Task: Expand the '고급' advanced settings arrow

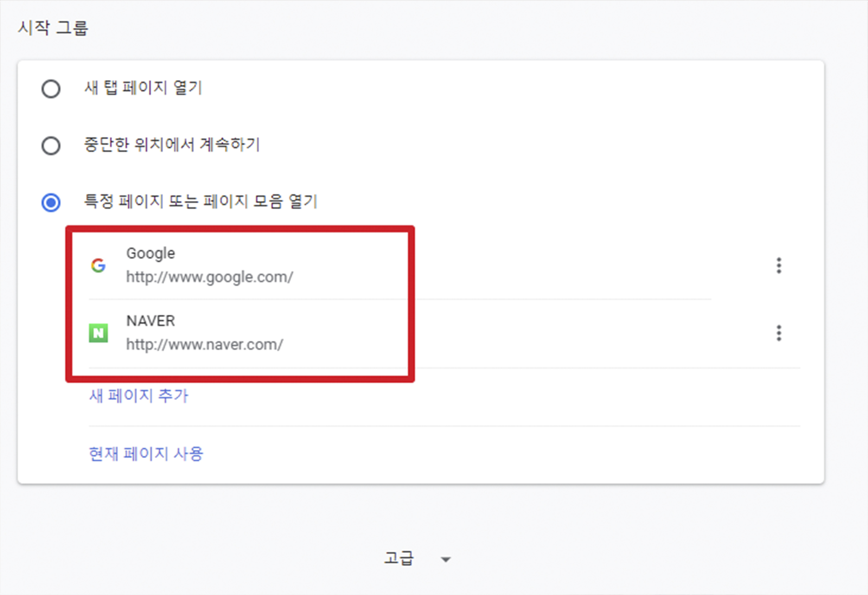Action: [x=446, y=559]
